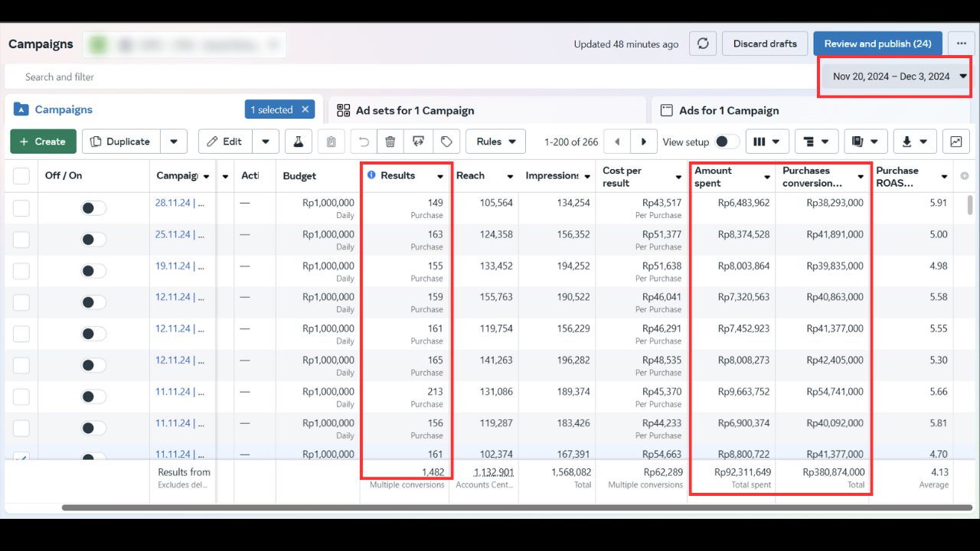This screenshot has height=551, width=980.
Task: Check the select-all header checkbox
Action: (21, 176)
